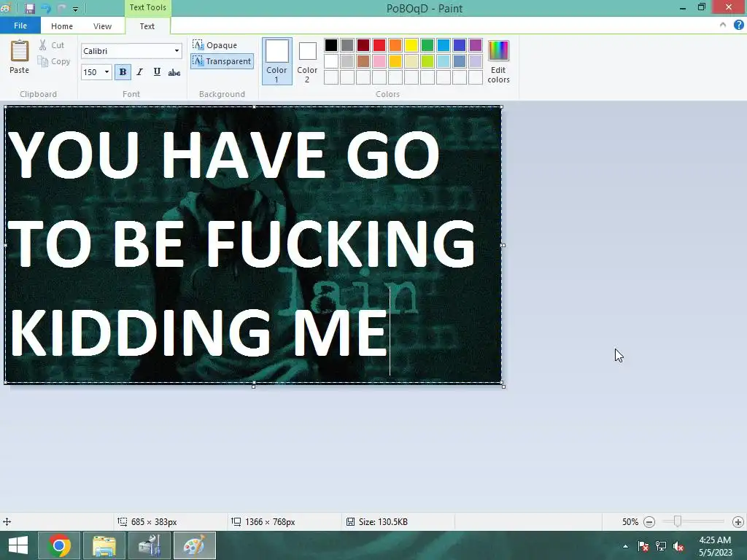Click the text box right-middle resize handle

click(x=503, y=245)
